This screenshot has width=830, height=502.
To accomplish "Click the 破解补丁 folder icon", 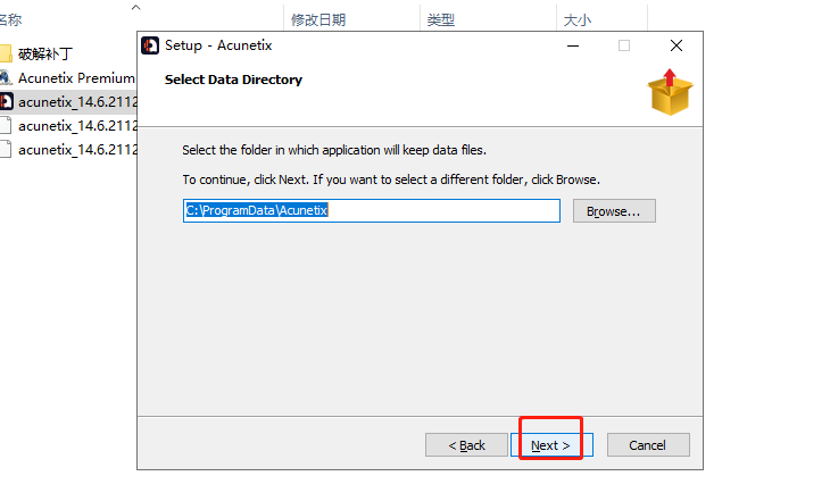I will coord(5,53).
